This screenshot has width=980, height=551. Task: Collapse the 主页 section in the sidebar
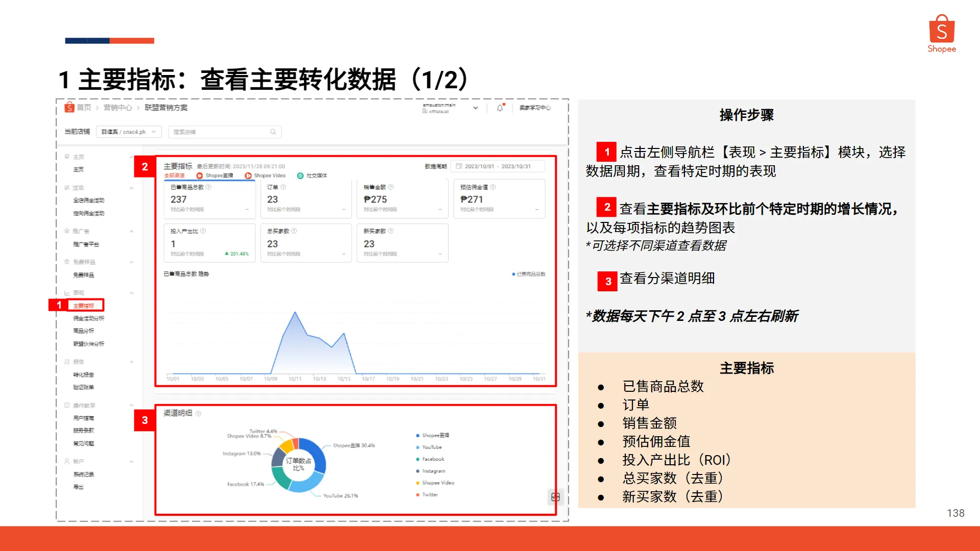[132, 156]
